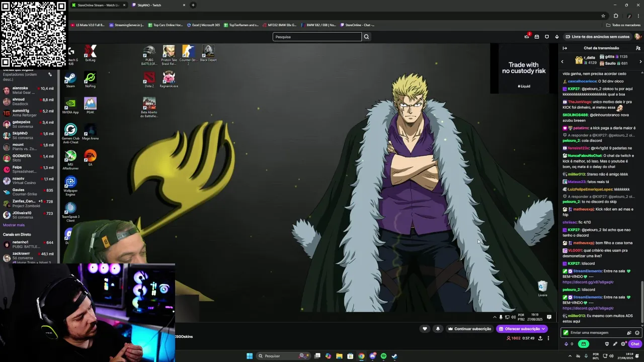
Task: Open the chat community members list
Action: (x=638, y=48)
